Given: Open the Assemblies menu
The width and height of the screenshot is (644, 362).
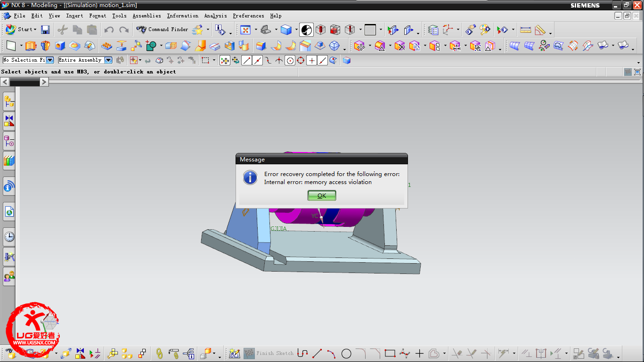Looking at the screenshot, I should pyautogui.click(x=147, y=16).
